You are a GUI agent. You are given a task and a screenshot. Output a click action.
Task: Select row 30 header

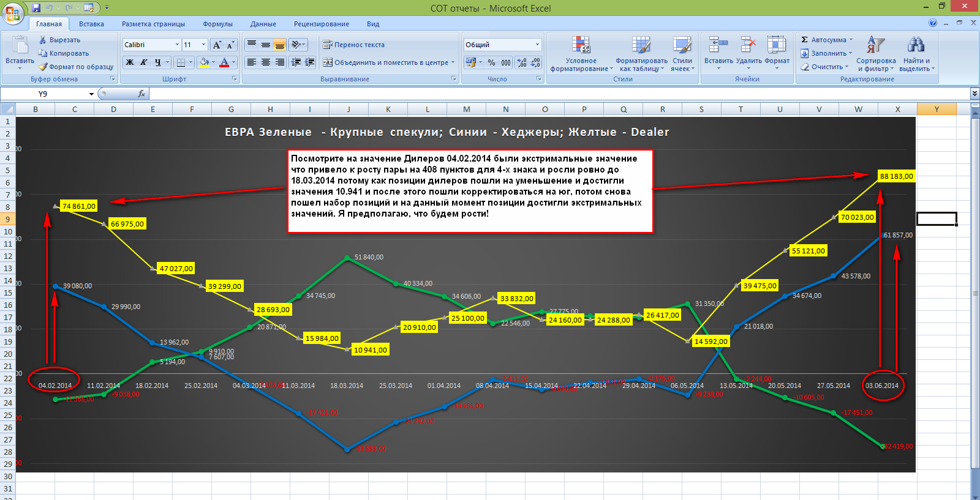pos(7,476)
